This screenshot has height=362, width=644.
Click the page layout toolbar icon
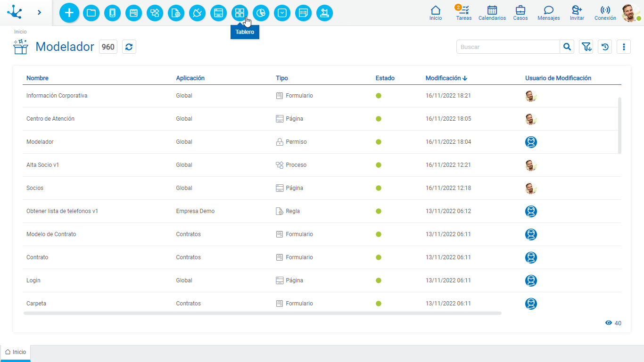218,13
